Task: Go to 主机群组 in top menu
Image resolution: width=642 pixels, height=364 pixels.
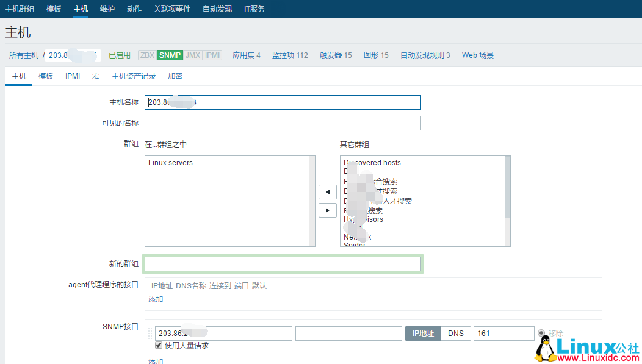Action: point(20,9)
